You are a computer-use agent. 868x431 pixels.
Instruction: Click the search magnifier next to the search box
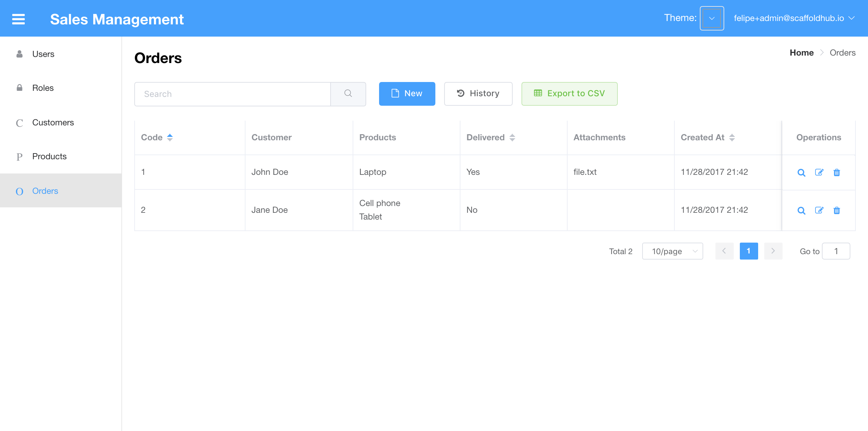point(348,94)
